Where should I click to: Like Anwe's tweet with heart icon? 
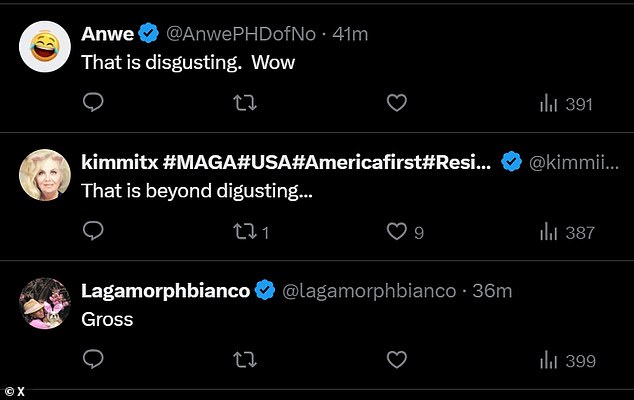[396, 103]
